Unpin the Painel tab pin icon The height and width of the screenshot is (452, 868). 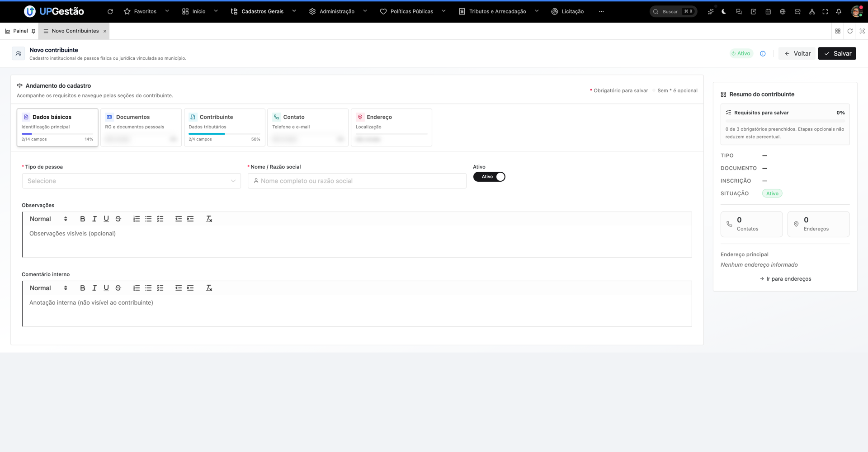[33, 31]
